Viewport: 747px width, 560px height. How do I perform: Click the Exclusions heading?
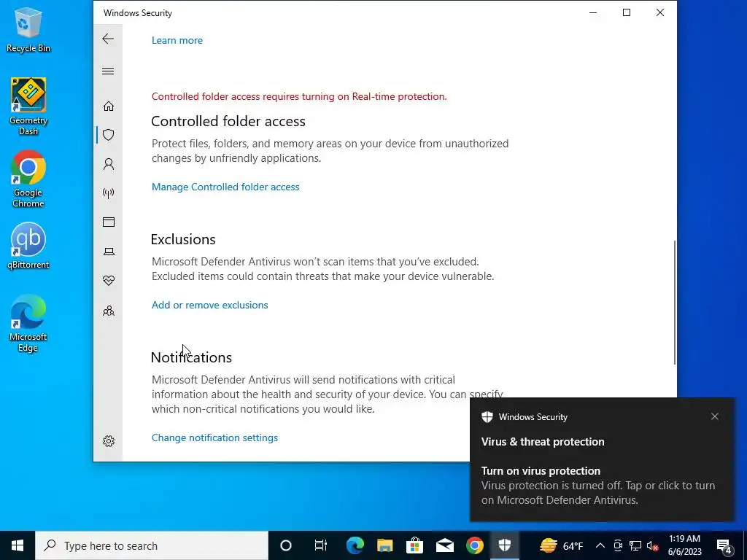tap(183, 239)
